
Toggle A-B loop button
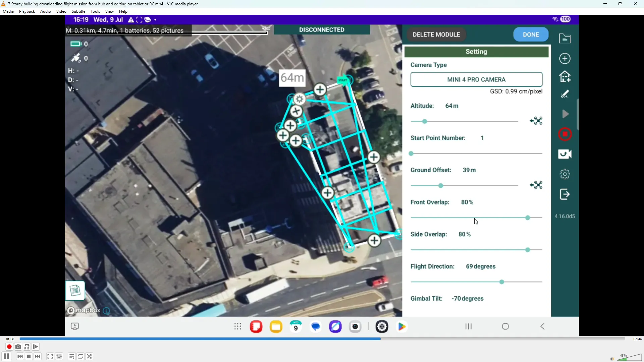27,347
